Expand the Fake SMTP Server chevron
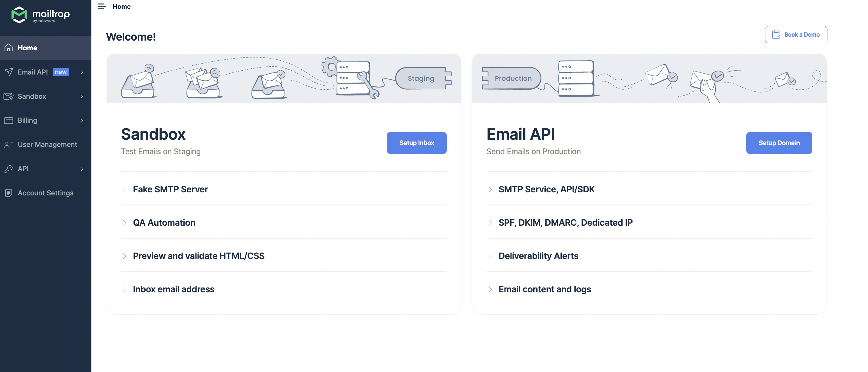 (124, 189)
